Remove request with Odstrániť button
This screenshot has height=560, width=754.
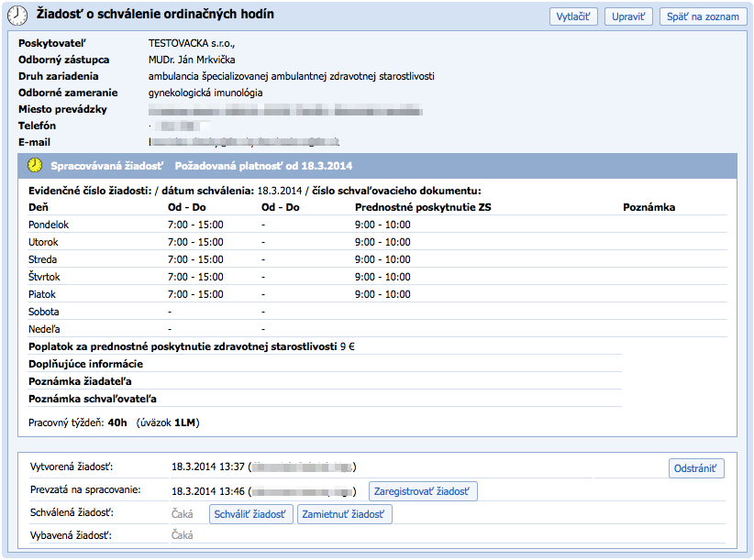[696, 468]
